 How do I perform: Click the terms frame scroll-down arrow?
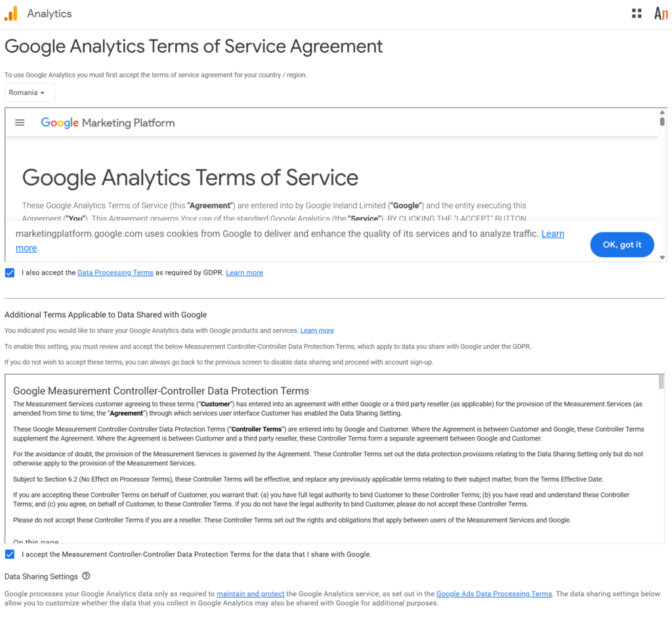tap(662, 257)
